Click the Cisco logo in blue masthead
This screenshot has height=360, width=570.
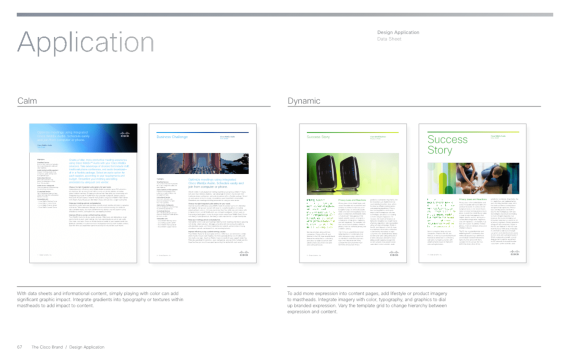[x=125, y=135]
